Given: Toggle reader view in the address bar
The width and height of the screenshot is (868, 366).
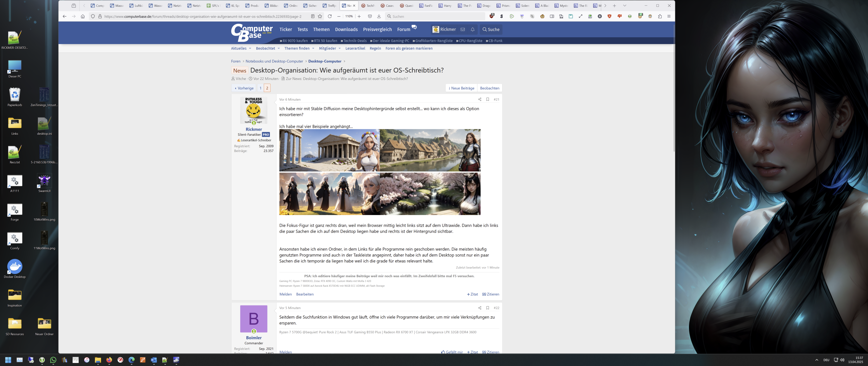Looking at the screenshot, I should click(312, 16).
